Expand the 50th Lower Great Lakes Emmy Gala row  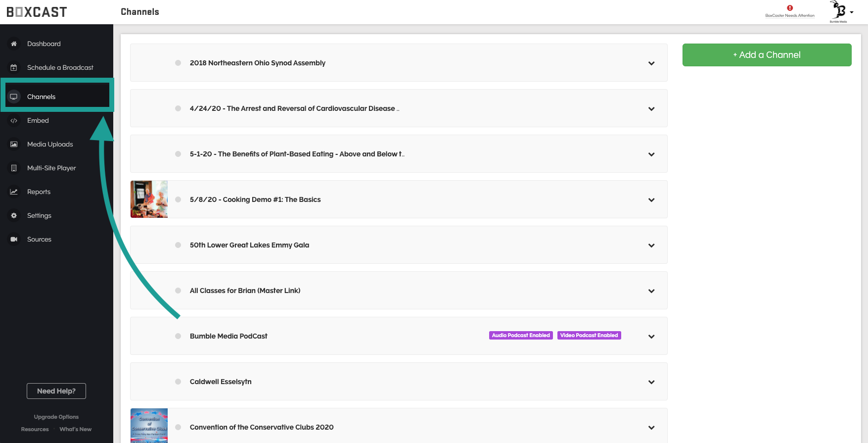(x=651, y=246)
